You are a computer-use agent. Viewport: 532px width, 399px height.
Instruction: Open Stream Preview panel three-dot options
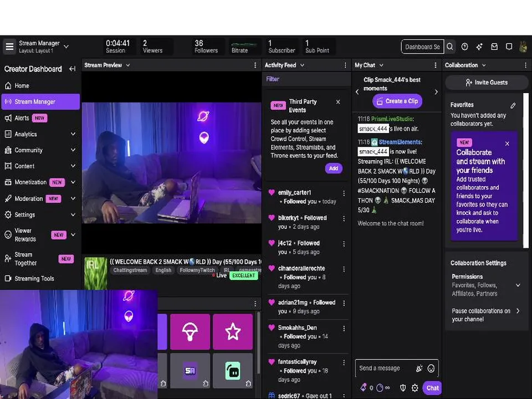click(x=255, y=65)
